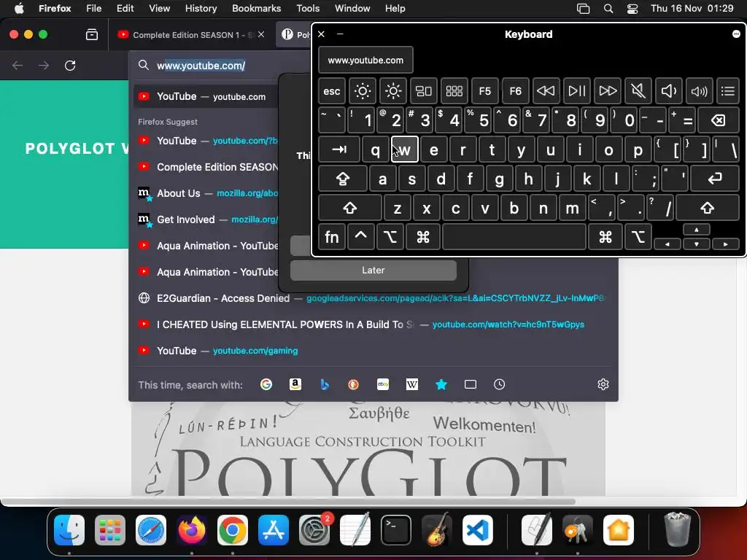Select 'YouTube — youtube.com' top suggestion
This screenshot has height=560, width=747.
pos(206,97)
